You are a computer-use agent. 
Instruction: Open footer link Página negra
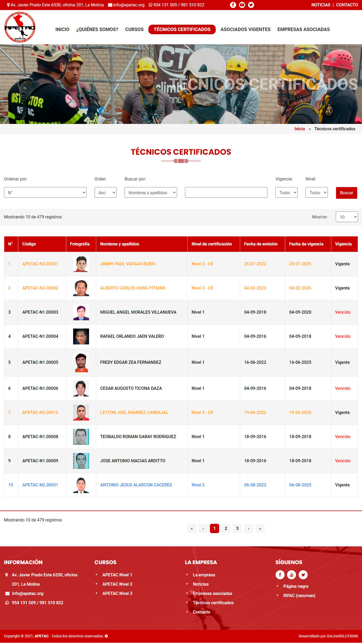click(x=296, y=586)
